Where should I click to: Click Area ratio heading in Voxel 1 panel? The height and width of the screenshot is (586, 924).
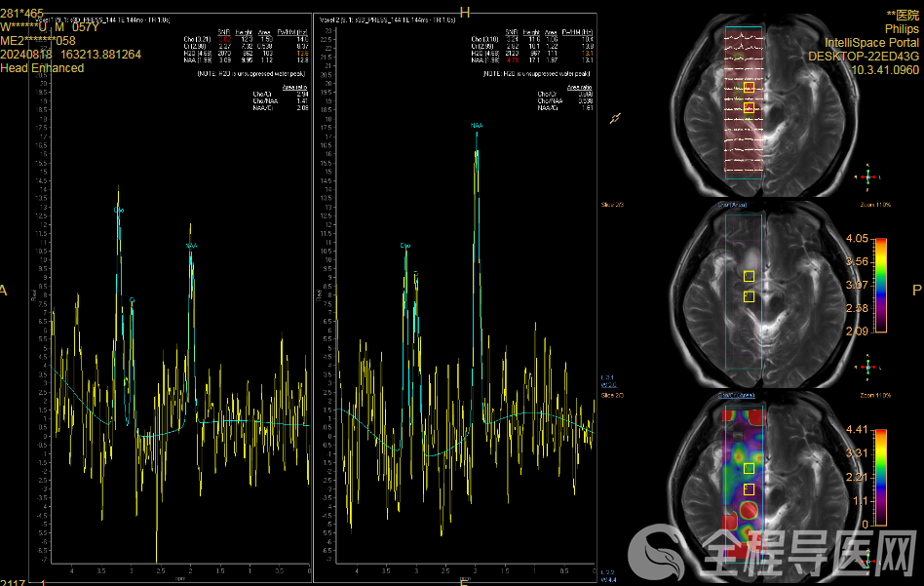point(294,87)
